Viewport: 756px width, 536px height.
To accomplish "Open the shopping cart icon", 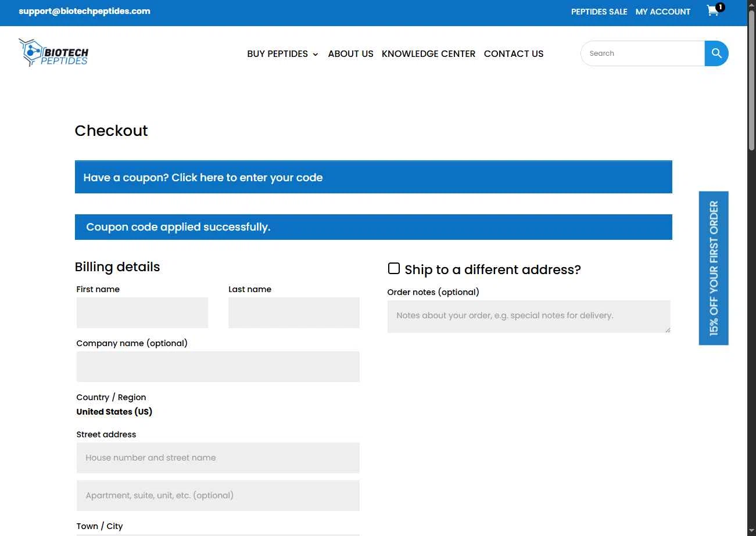I will (713, 10).
